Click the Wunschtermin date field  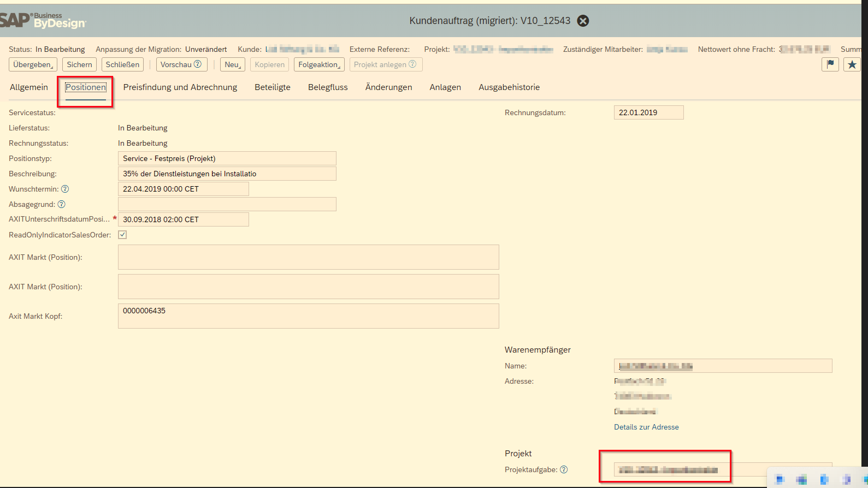point(184,189)
